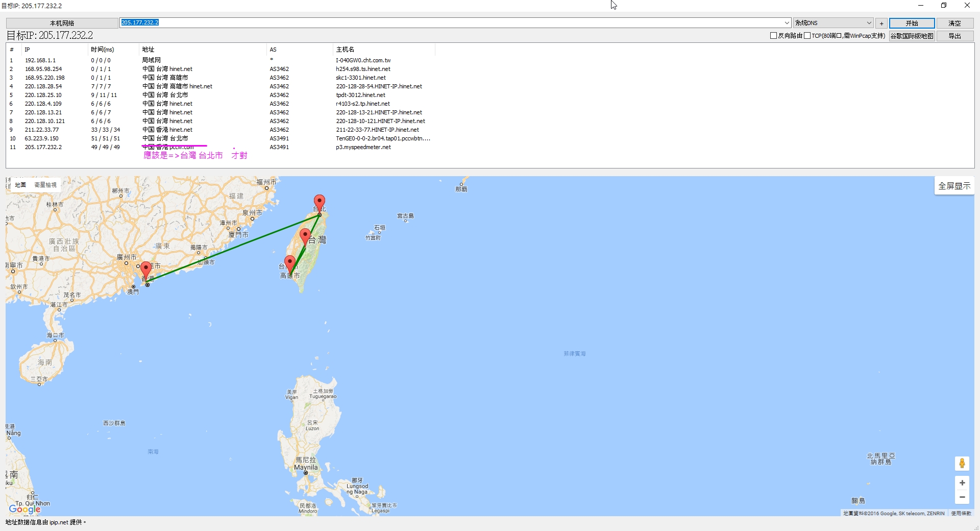This screenshot has width=980, height=531.
Task: Select hop row with IP 211.22.33.77
Action: (220, 130)
